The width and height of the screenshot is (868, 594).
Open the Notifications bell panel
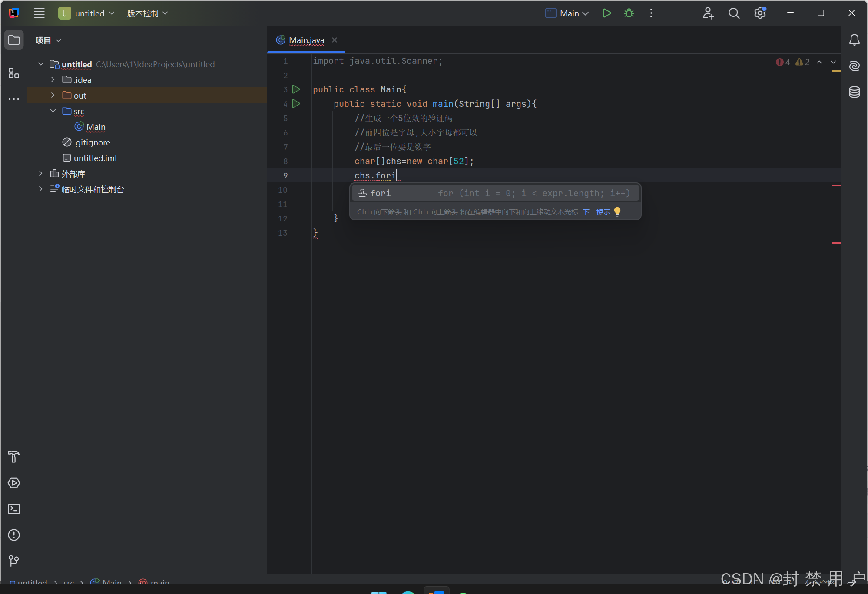pos(854,40)
